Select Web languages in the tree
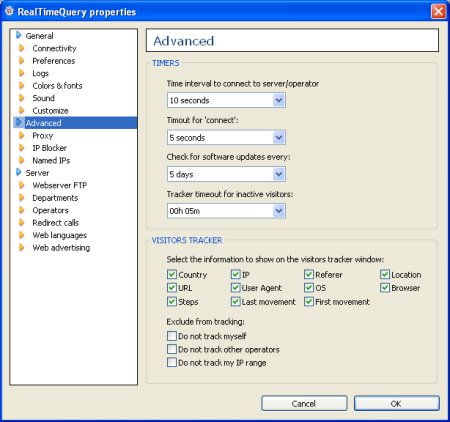 (59, 235)
